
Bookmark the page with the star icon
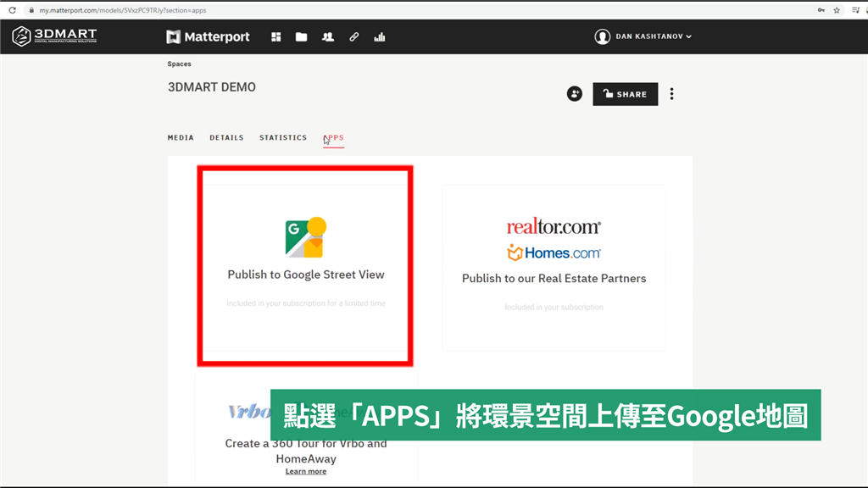click(x=837, y=10)
